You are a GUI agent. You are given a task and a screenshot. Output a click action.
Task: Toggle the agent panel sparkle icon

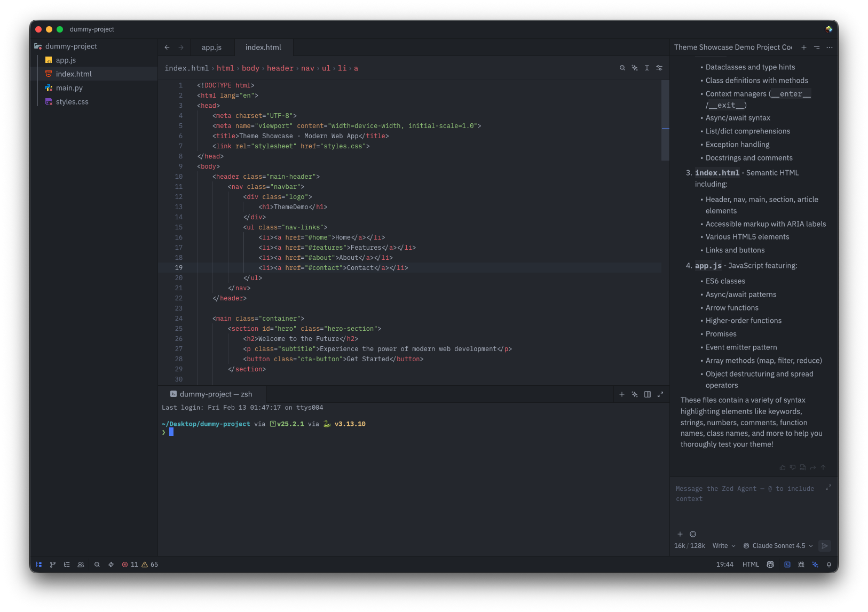(x=815, y=565)
